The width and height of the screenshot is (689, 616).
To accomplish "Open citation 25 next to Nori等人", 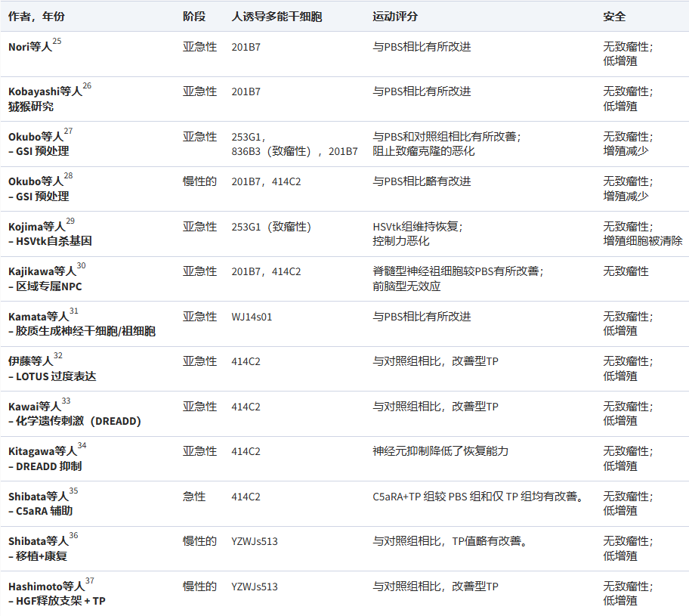I will [57, 42].
